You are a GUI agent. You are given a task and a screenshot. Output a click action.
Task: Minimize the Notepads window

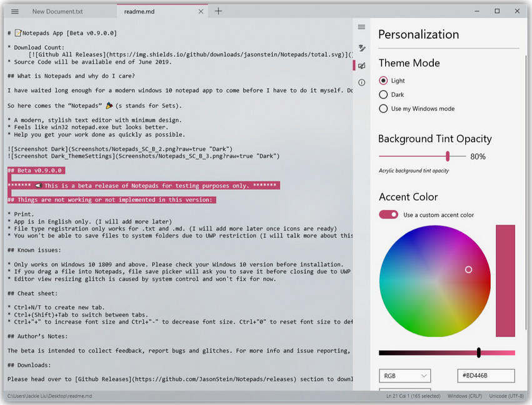(477, 11)
